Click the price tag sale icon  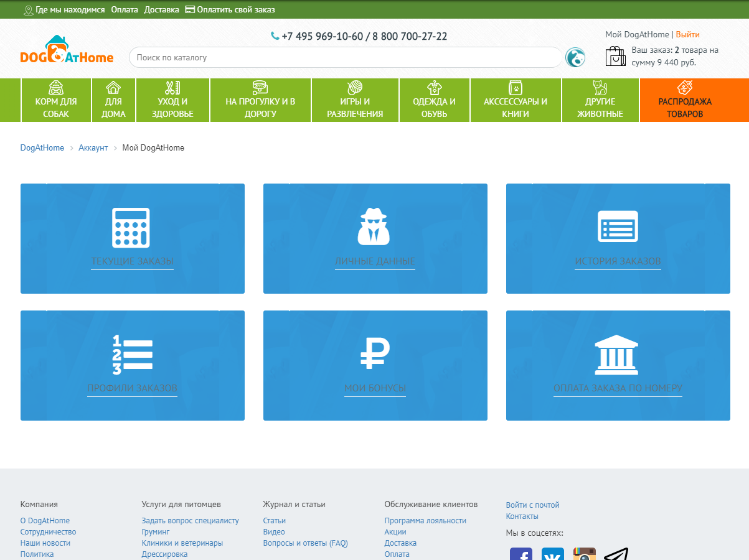coord(684,88)
